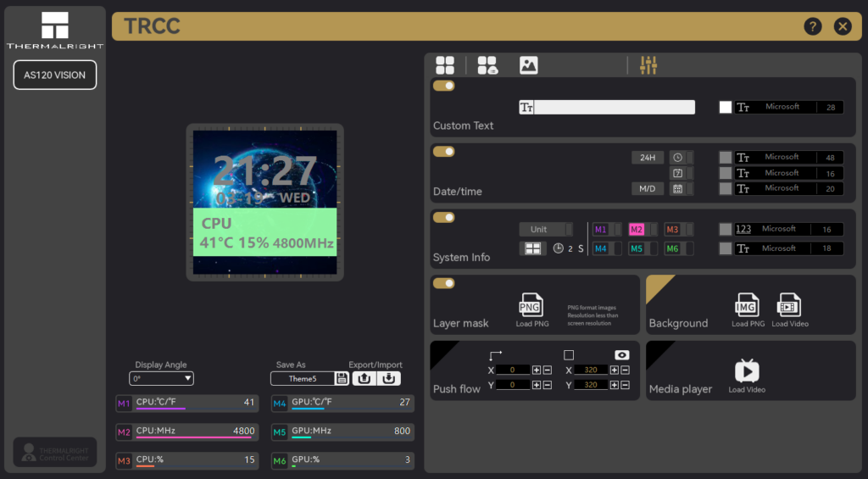
Task: Toggle the Custom Text switch
Action: pos(444,86)
